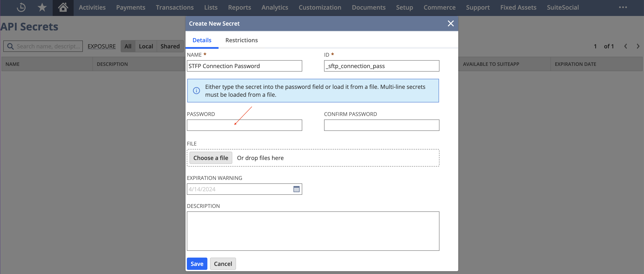The width and height of the screenshot is (644, 274).
Task: Open the overflow menu with three dots
Action: pos(623,7)
